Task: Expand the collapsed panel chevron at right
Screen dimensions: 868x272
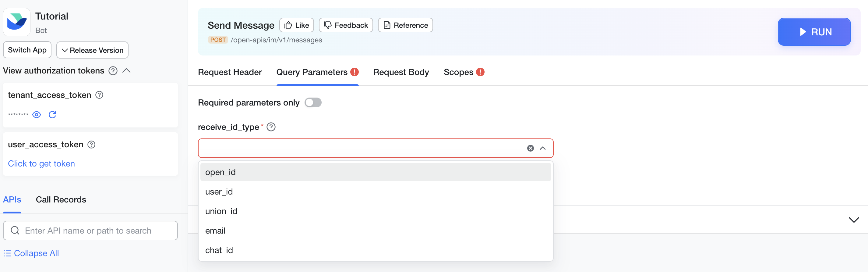Action: point(853,220)
